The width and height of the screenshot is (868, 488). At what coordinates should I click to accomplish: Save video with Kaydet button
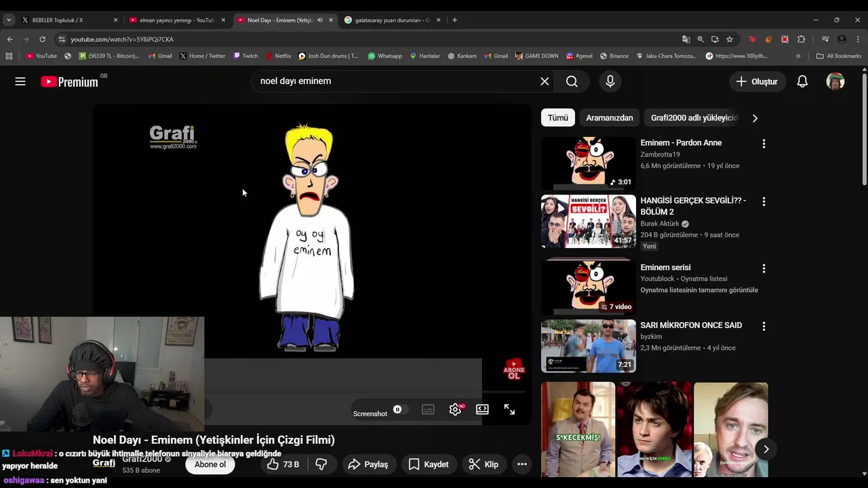click(429, 464)
